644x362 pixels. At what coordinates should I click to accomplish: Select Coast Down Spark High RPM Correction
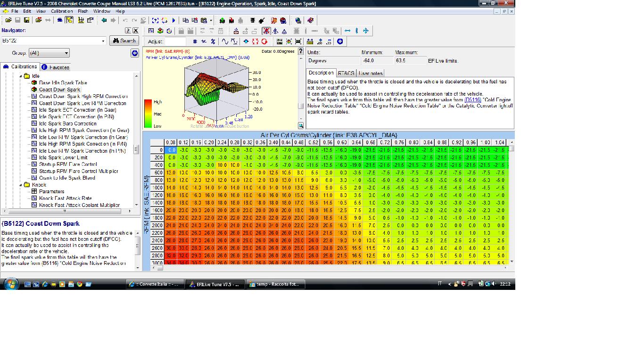[83, 96]
